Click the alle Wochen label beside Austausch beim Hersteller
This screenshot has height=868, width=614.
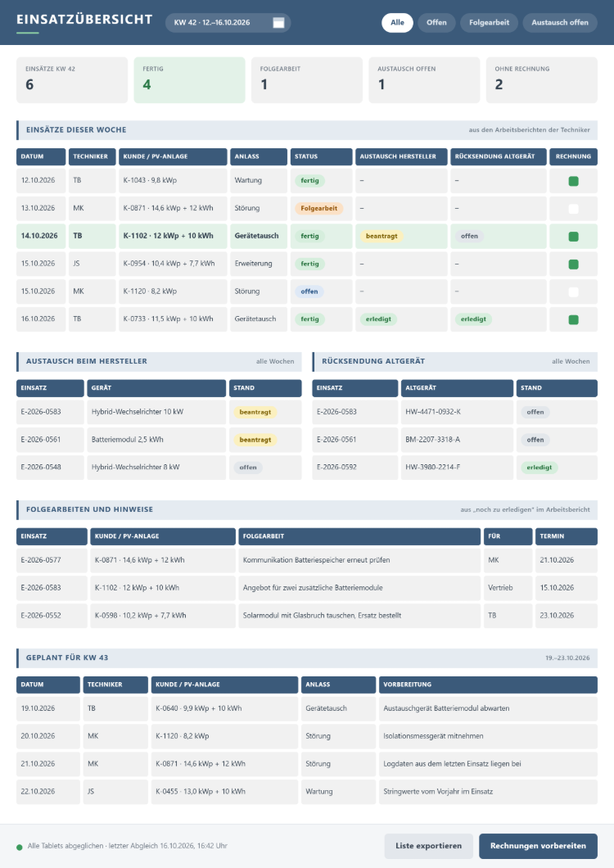click(x=275, y=361)
